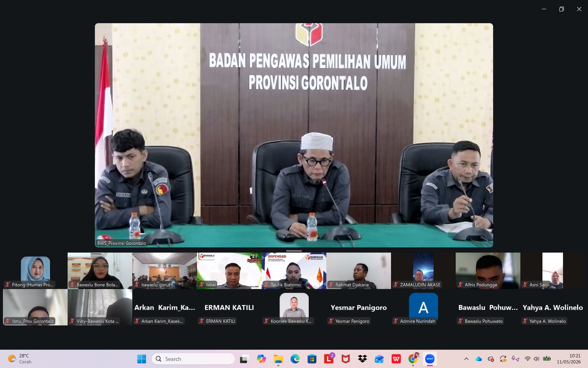Select bawaslu gorut participant thumbnail
This screenshot has height=368, width=588.
point(165,270)
